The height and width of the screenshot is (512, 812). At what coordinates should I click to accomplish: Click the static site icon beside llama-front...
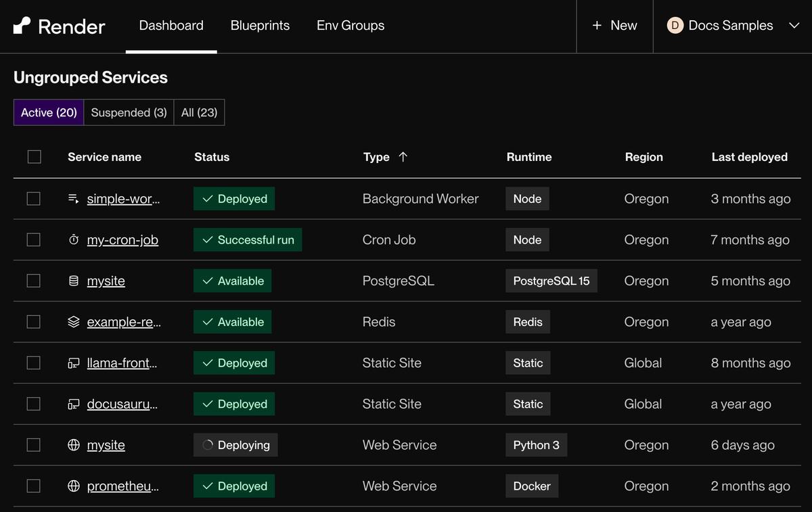click(73, 363)
